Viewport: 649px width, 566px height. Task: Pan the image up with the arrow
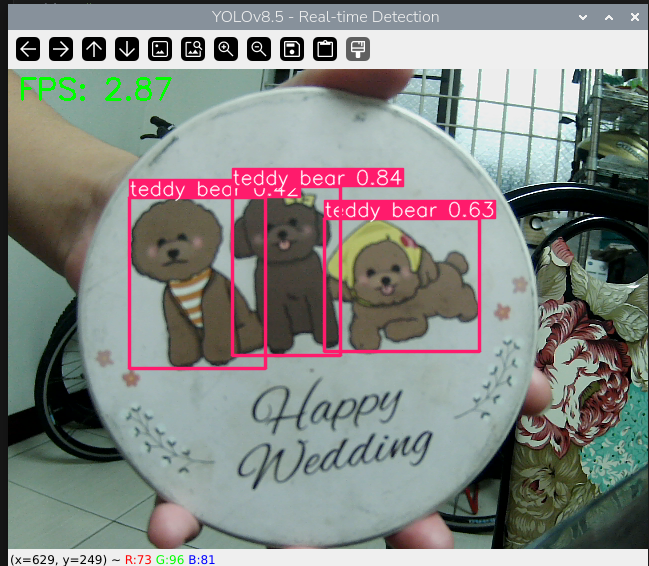94,49
